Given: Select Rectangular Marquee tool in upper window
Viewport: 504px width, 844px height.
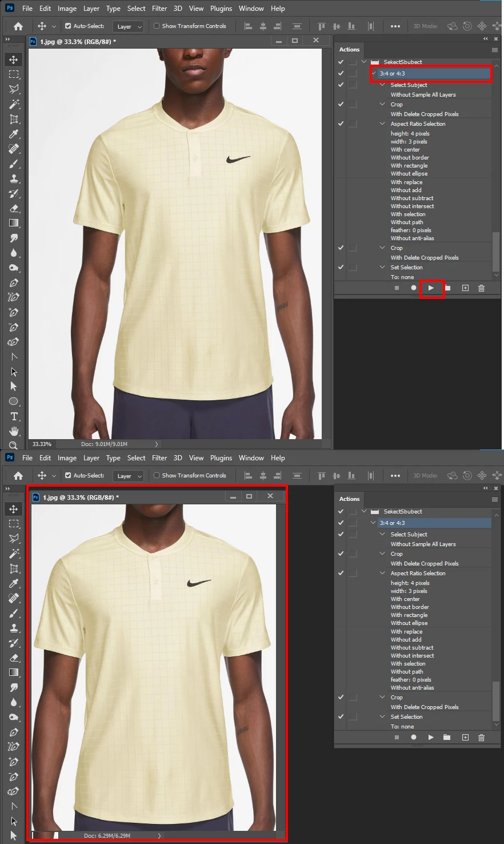Looking at the screenshot, I should (x=14, y=74).
